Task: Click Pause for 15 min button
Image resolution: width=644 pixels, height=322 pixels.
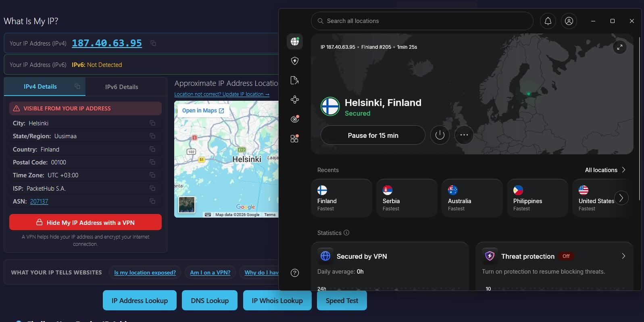Action: click(373, 135)
